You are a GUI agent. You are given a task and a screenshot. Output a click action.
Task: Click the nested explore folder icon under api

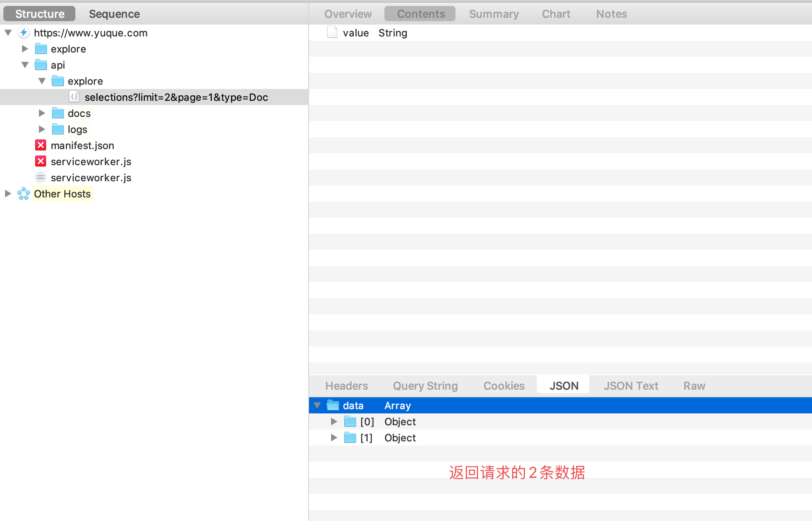(x=58, y=81)
